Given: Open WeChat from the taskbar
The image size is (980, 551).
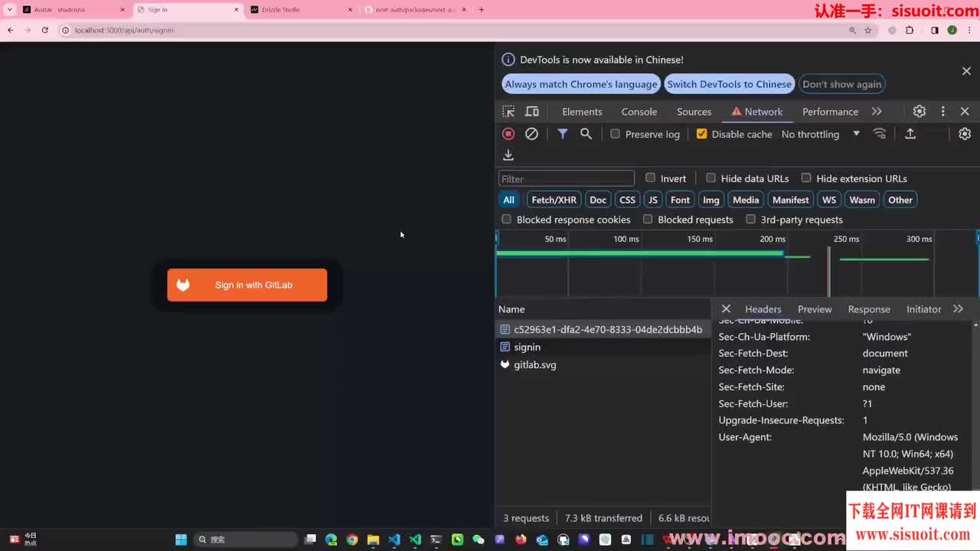Looking at the screenshot, I should [x=479, y=540].
